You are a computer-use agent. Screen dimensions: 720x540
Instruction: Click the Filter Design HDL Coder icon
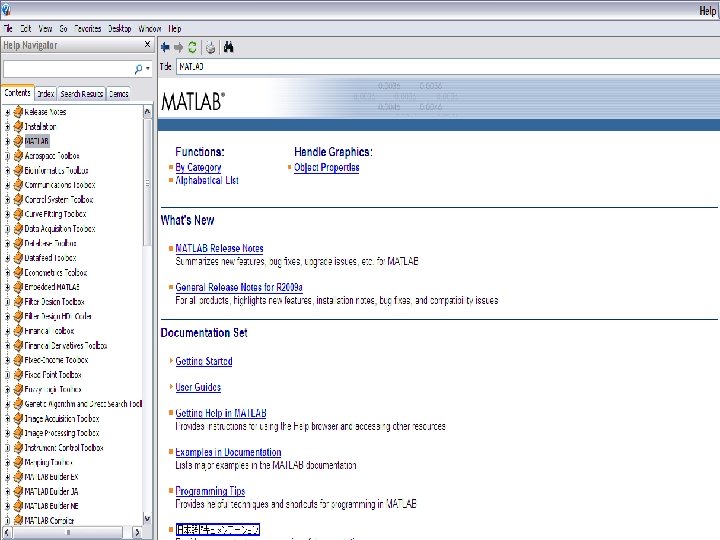coord(18,316)
